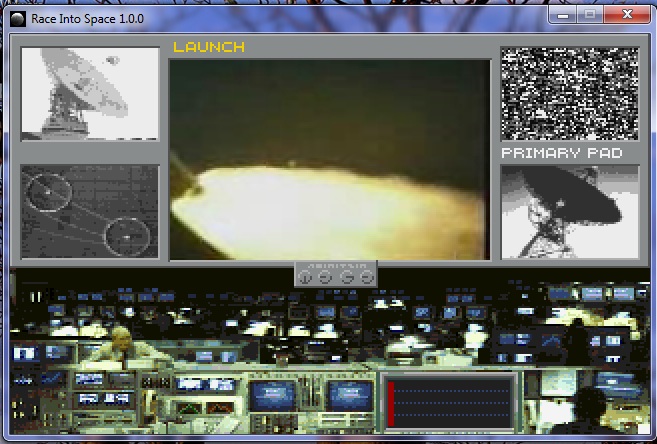Click the PRIMARY PAD label
Viewport: 657px width, 444px height.
tap(562, 153)
